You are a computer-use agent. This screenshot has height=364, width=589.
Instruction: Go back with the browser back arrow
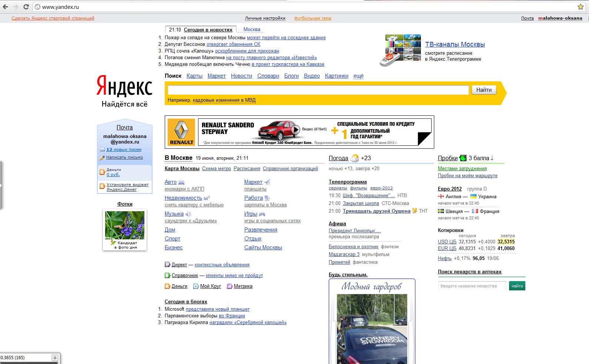tap(6, 7)
